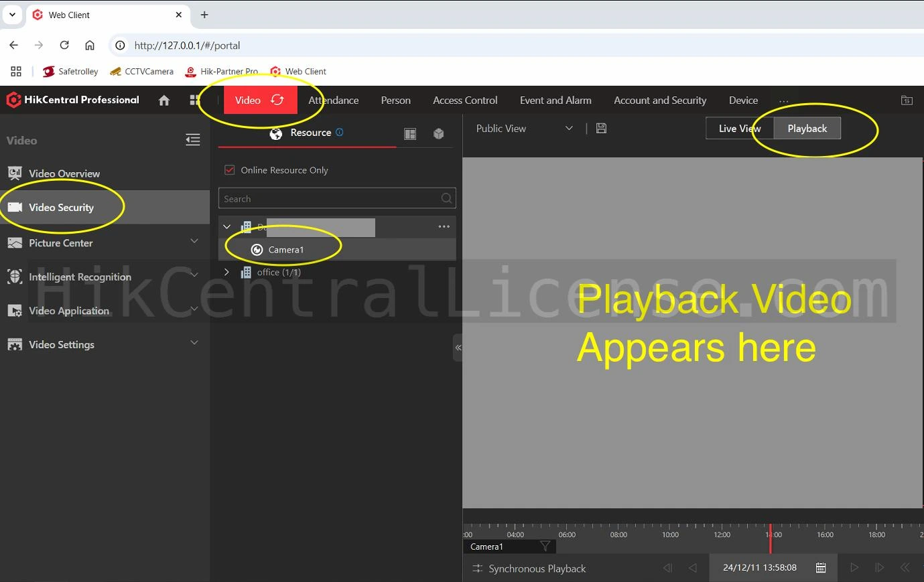Screen dimensions: 924x582
Task: Open Event and Alarm module
Action: point(555,100)
